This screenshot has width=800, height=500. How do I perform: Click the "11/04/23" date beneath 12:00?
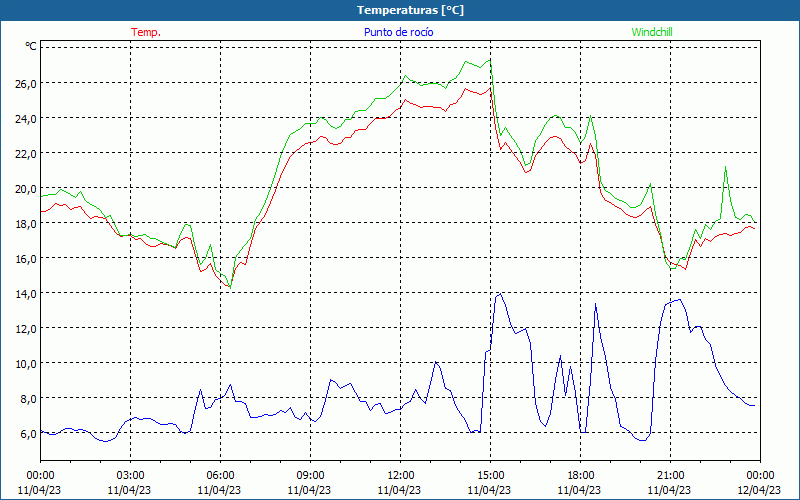[x=401, y=490]
